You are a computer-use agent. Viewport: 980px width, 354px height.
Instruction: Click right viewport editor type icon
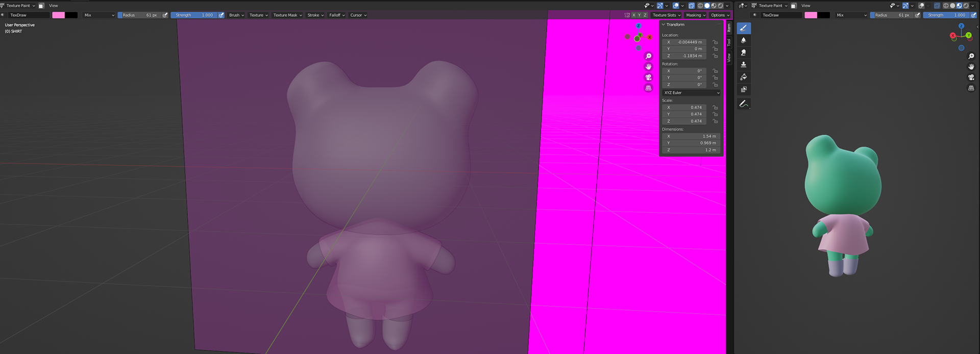coord(742,6)
